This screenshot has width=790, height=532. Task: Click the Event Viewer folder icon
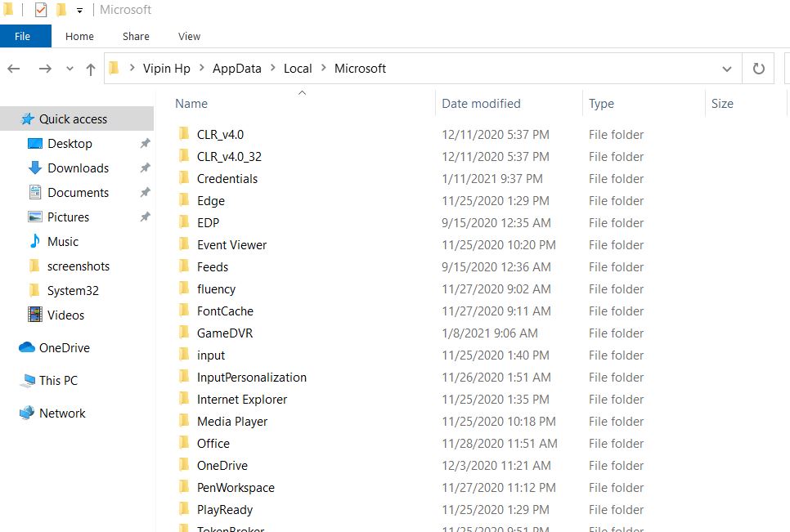tap(184, 244)
